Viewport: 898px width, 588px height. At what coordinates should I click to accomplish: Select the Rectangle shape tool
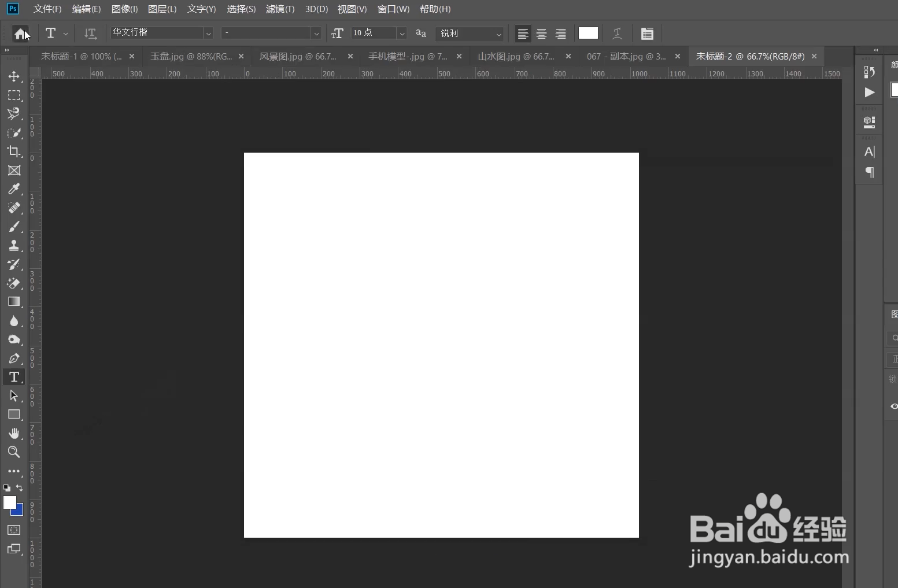14,415
